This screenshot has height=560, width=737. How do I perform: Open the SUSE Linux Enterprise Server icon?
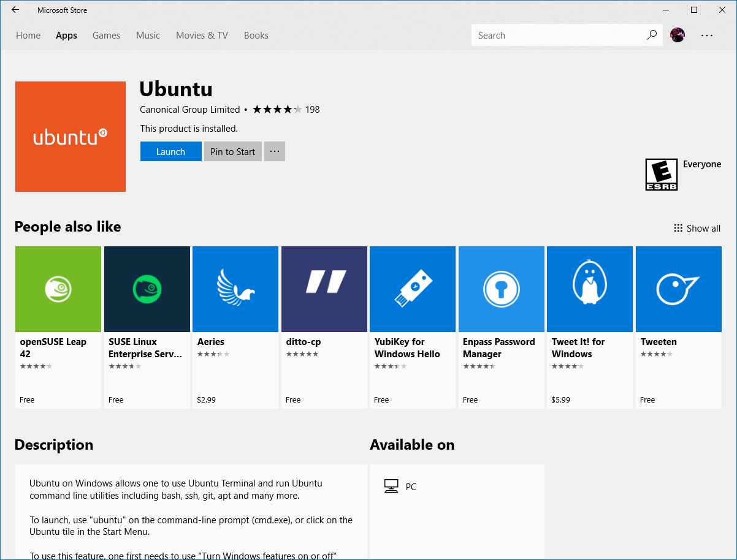pyautogui.click(x=147, y=289)
